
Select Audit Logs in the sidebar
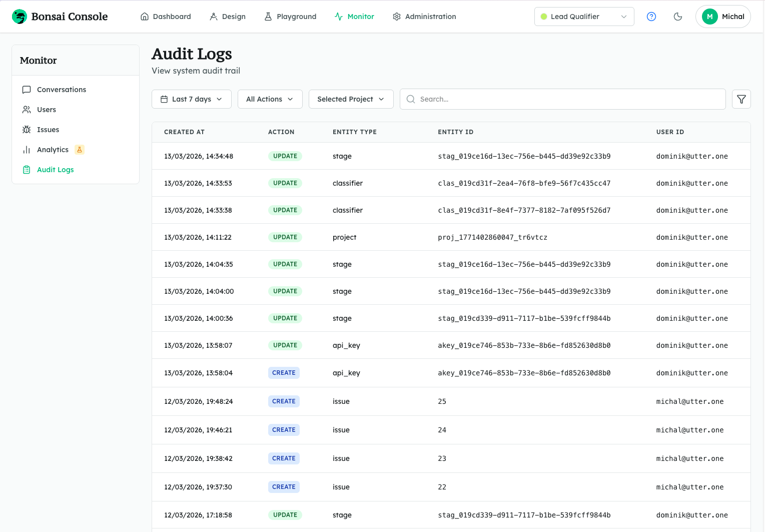(x=75, y=170)
